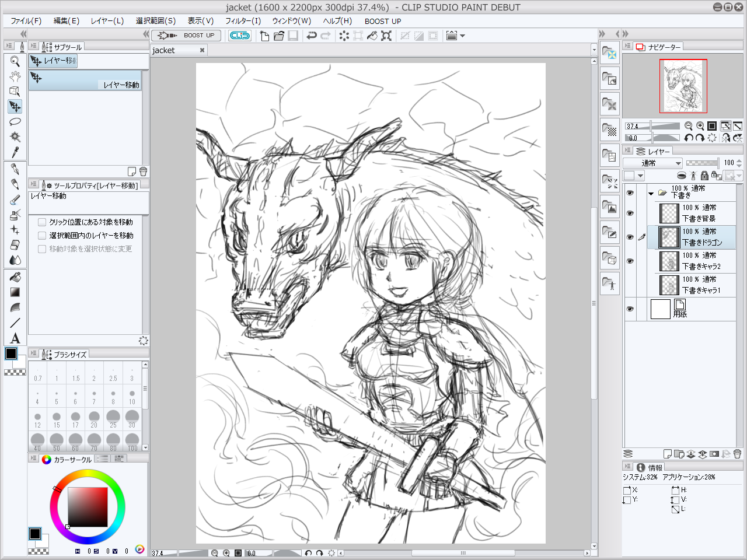Viewport: 747px width, 560px height.
Task: Select the Zoom magnifier tool
Action: [x=15, y=61]
